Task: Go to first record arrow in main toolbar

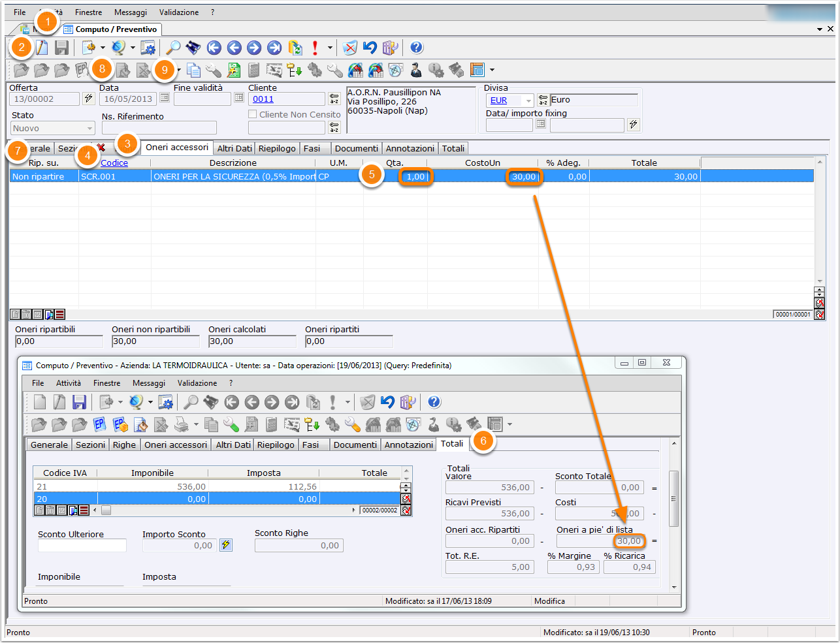Action: click(214, 48)
